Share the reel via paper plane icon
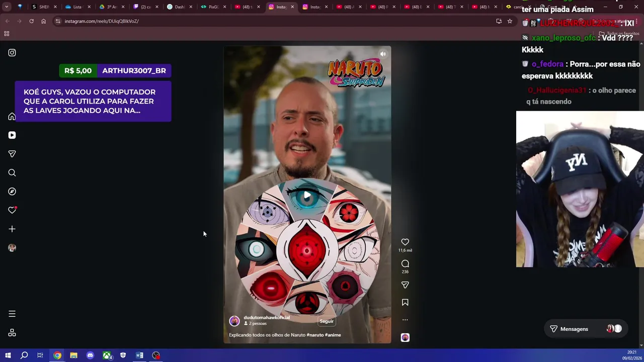The height and width of the screenshot is (362, 644). pyautogui.click(x=405, y=285)
